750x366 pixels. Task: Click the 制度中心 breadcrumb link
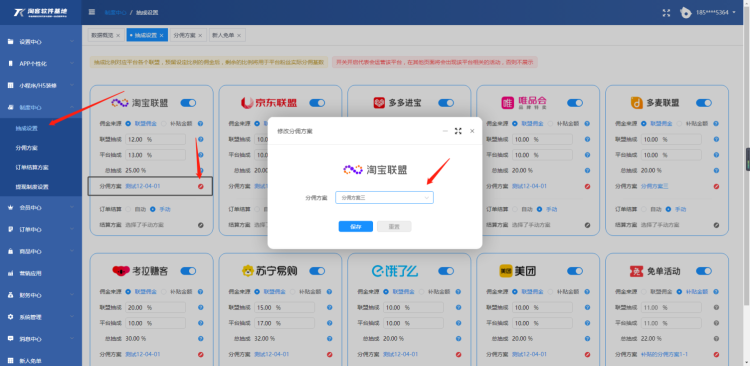(115, 12)
